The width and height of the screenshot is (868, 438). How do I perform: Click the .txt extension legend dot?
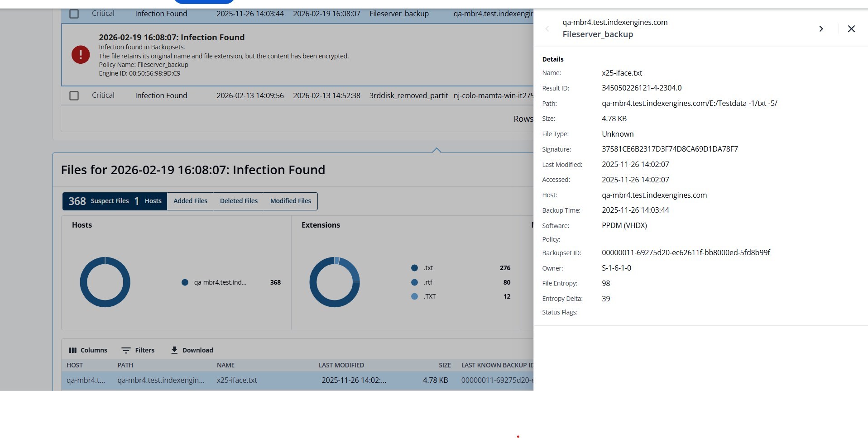(414, 268)
